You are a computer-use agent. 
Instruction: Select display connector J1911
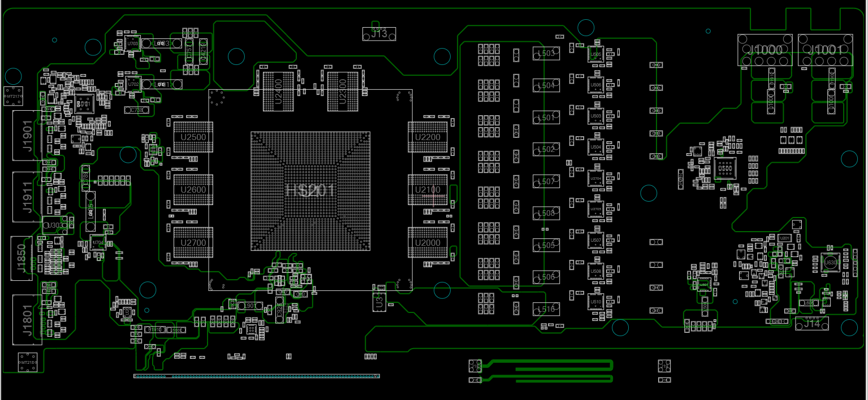point(27,197)
